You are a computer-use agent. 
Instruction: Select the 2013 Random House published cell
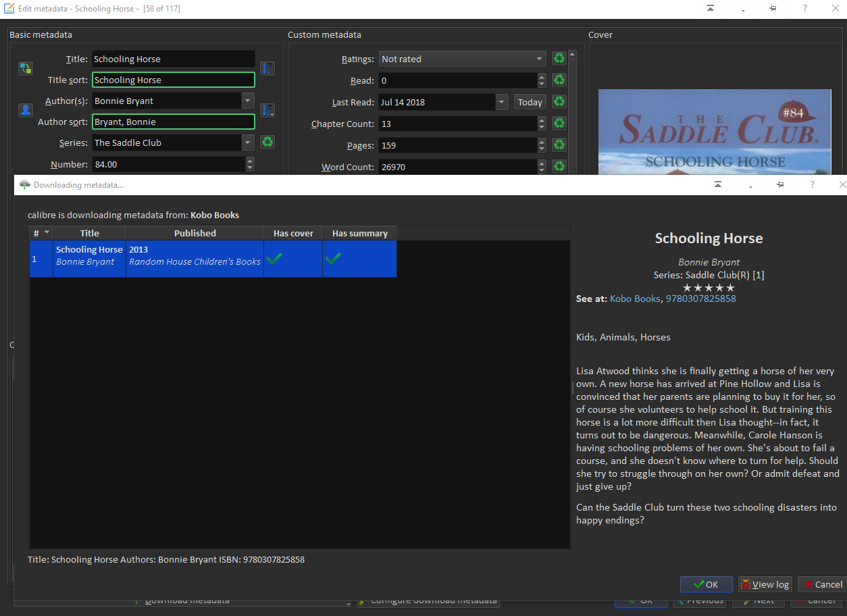pyautogui.click(x=195, y=258)
